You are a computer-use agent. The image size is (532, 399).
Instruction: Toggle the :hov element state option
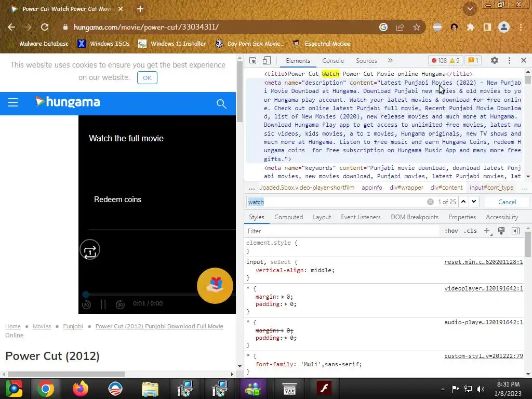tap(451, 231)
